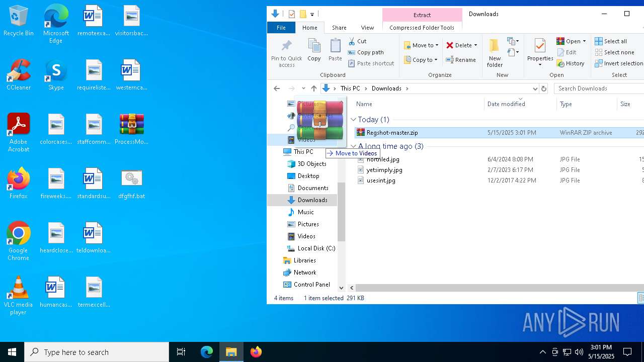The width and height of the screenshot is (644, 362).
Task: Select the dfgfhf.bat desktop file
Action: click(x=131, y=184)
